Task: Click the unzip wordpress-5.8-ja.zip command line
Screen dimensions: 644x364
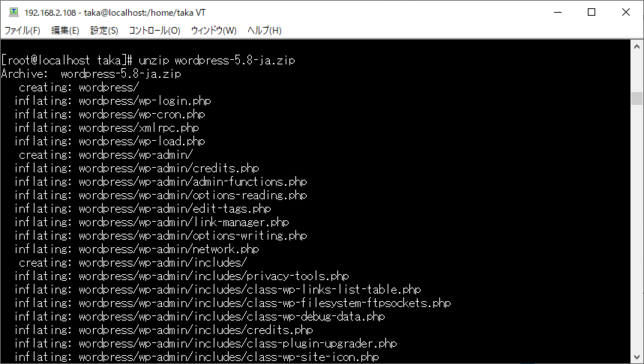Action: (148, 61)
